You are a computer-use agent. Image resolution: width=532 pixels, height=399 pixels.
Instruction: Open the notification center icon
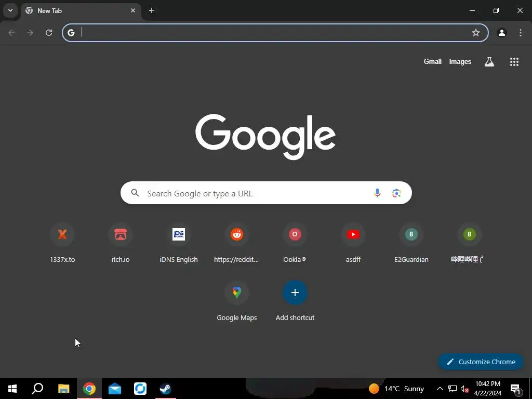(515, 389)
